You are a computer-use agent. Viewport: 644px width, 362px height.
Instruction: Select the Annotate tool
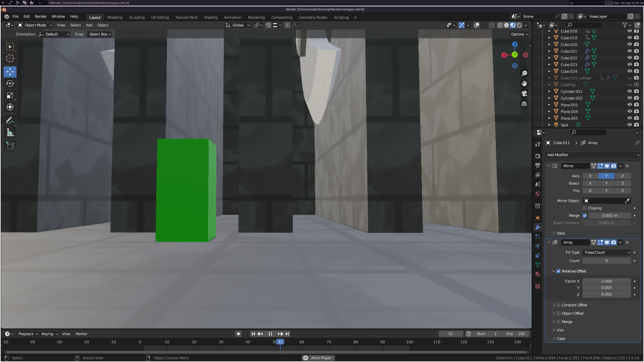[10, 120]
